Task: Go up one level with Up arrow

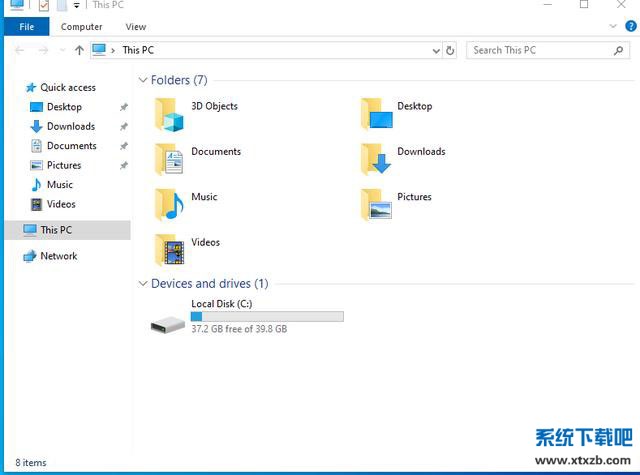Action: 79,50
